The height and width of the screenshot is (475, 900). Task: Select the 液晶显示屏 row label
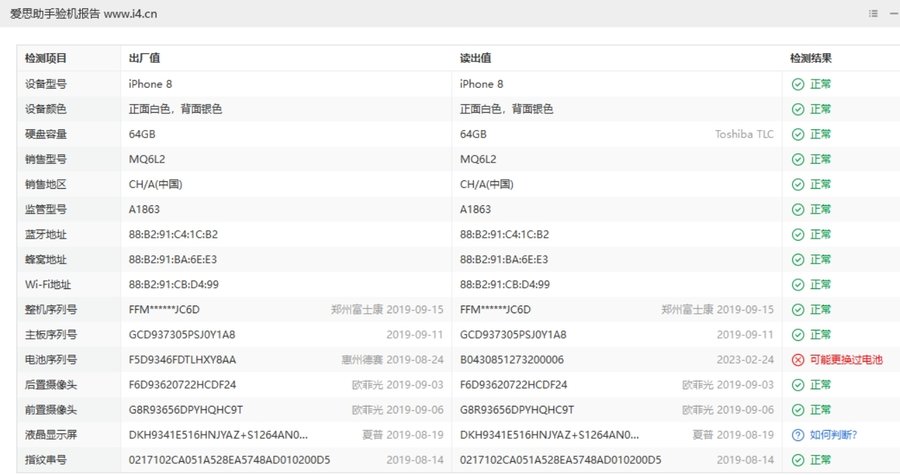pos(51,435)
